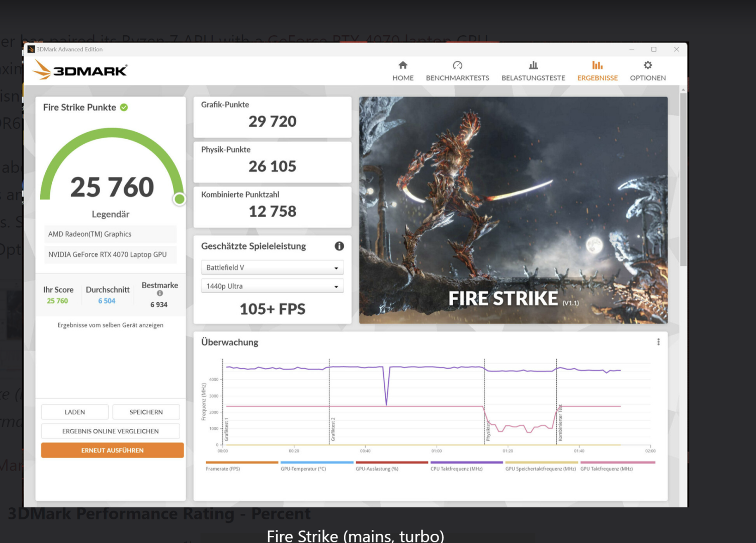Click the SPEICHERN button
The height and width of the screenshot is (543, 756).
[x=146, y=412]
